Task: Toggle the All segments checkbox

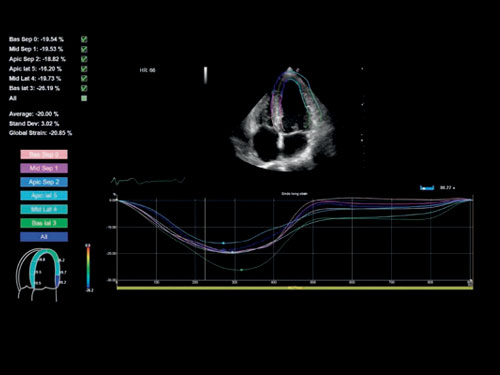Action: [84, 98]
